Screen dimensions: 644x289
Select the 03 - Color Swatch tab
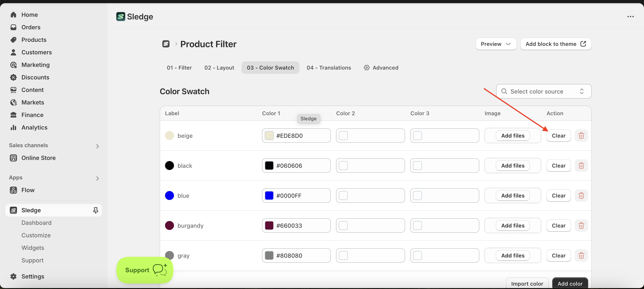(x=270, y=68)
